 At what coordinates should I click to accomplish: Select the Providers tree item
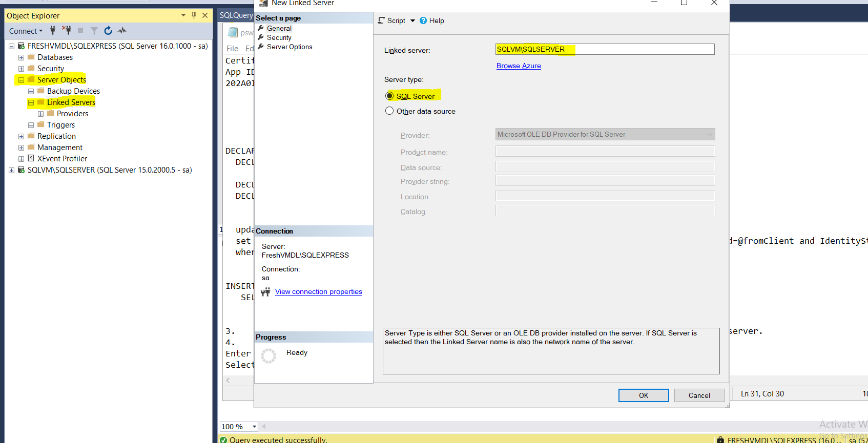[72, 114]
